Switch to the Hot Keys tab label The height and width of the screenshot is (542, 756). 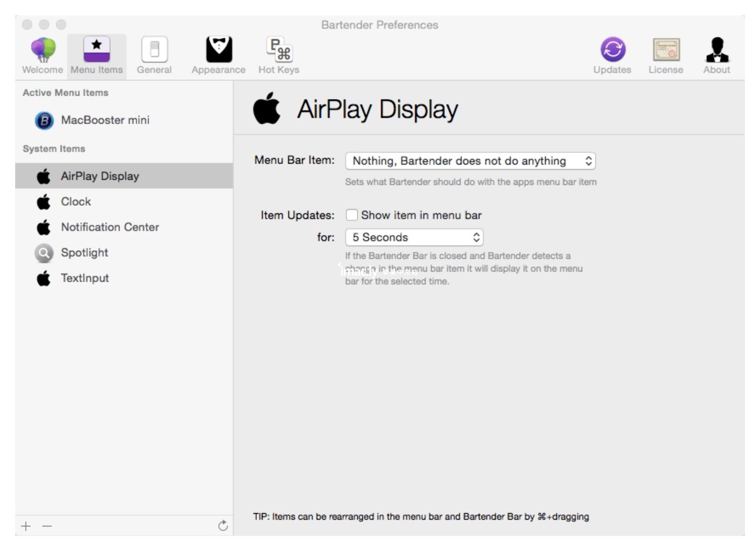(x=279, y=70)
